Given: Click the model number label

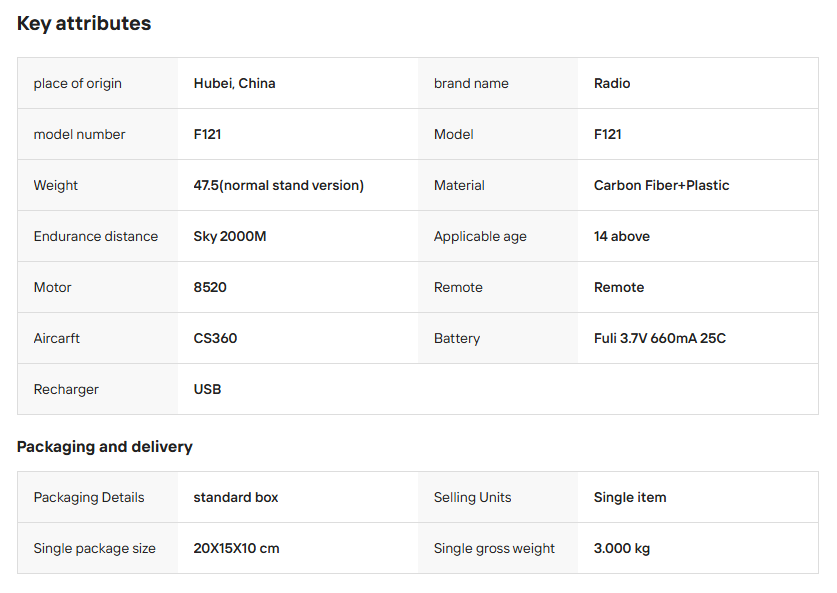Looking at the screenshot, I should [79, 134].
